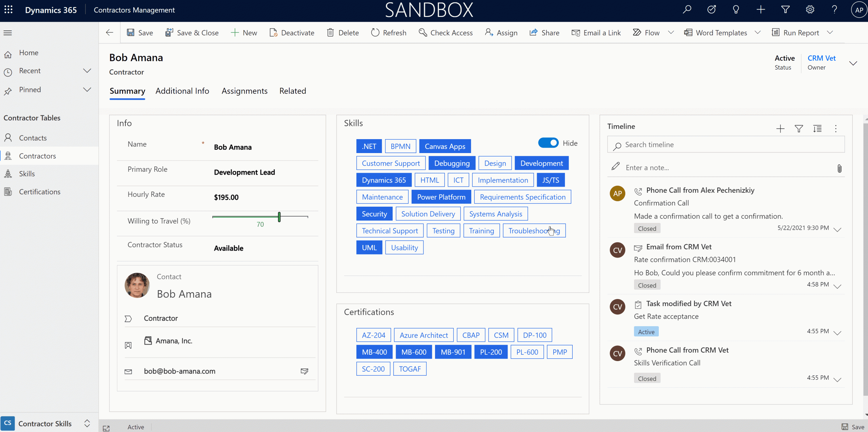Click the send email icon beside bob@bob-amana.com
The image size is (868, 432).
pyautogui.click(x=304, y=371)
